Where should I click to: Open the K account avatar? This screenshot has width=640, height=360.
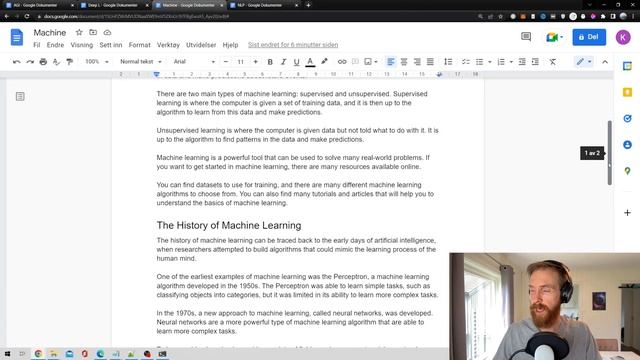coord(623,37)
